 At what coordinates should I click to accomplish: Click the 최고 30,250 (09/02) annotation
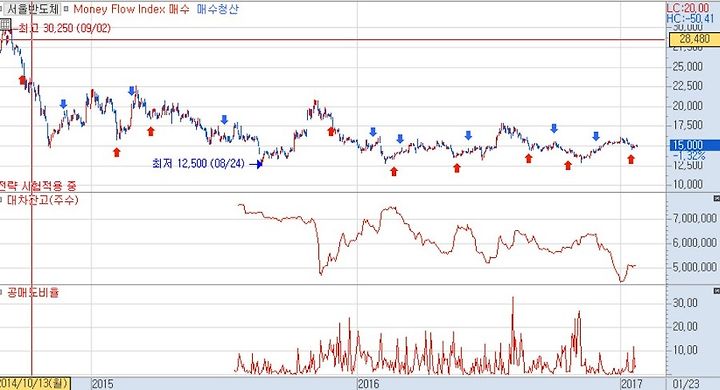[64, 28]
